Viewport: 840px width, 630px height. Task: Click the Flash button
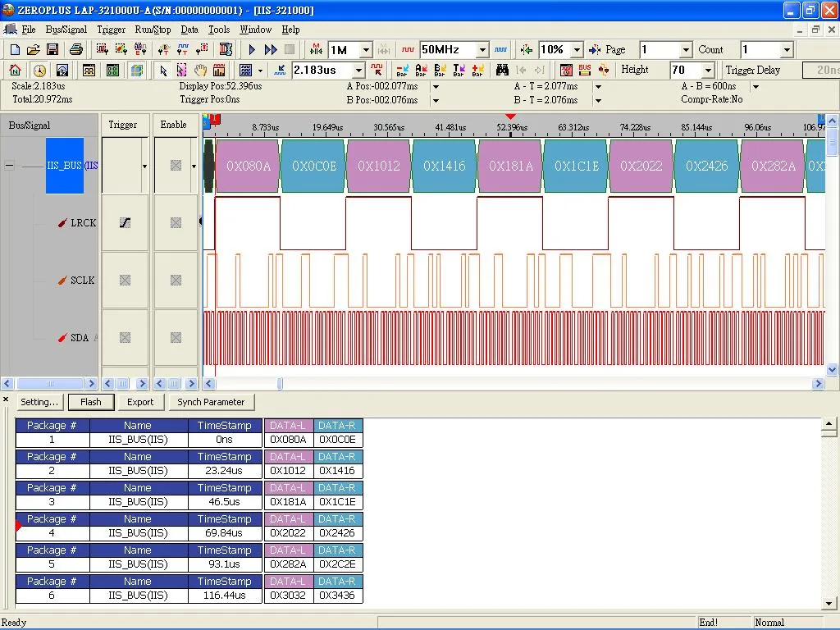pyautogui.click(x=91, y=402)
